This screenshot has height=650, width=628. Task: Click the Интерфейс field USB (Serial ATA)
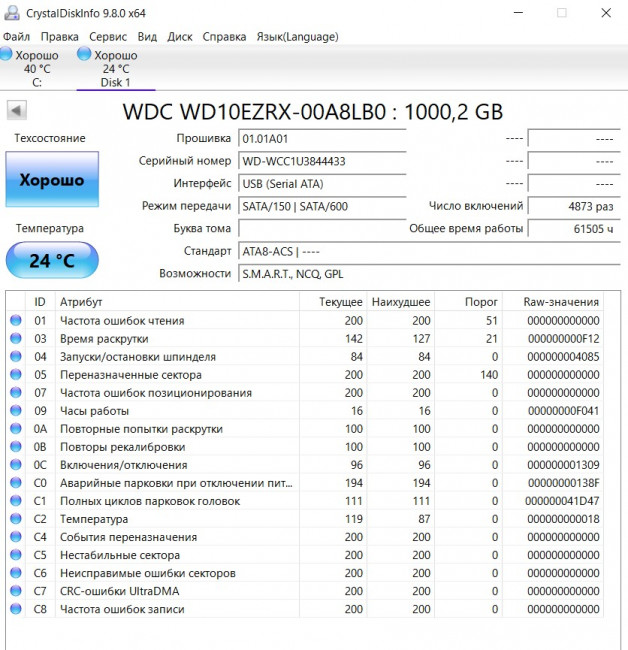322,184
